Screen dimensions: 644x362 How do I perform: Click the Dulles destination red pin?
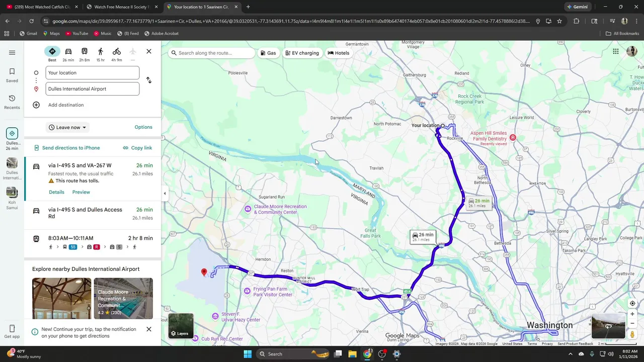click(204, 272)
